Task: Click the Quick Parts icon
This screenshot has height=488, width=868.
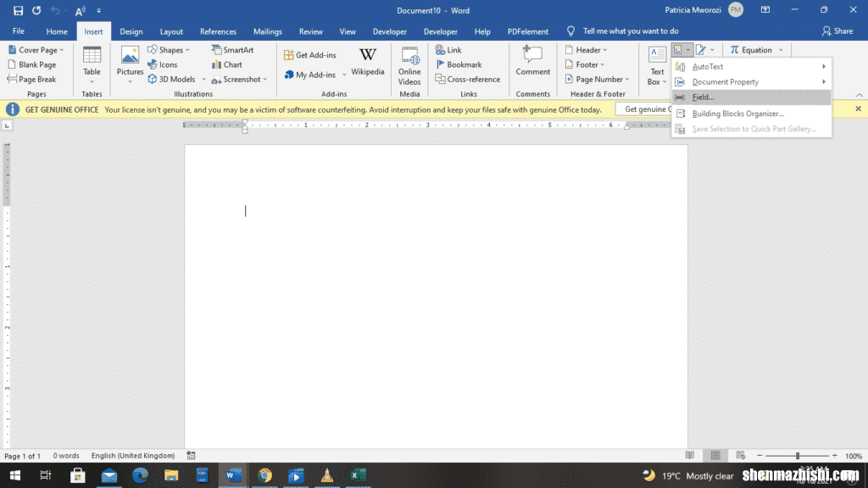Action: click(678, 50)
